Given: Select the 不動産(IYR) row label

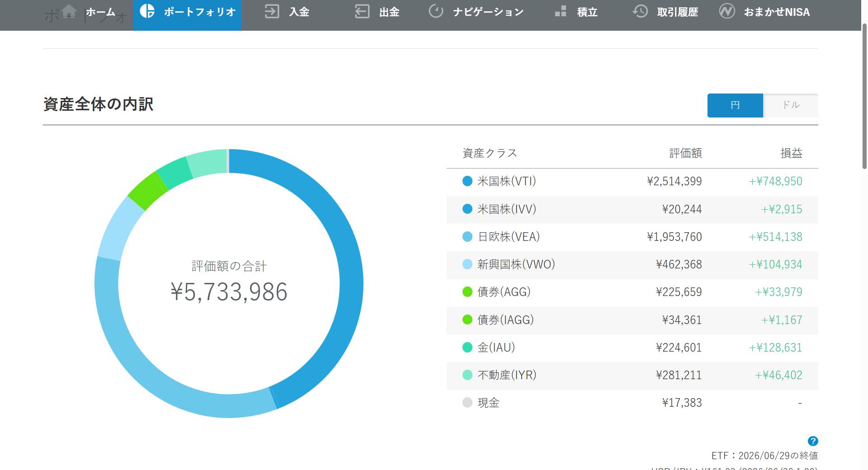Looking at the screenshot, I should tap(507, 375).
